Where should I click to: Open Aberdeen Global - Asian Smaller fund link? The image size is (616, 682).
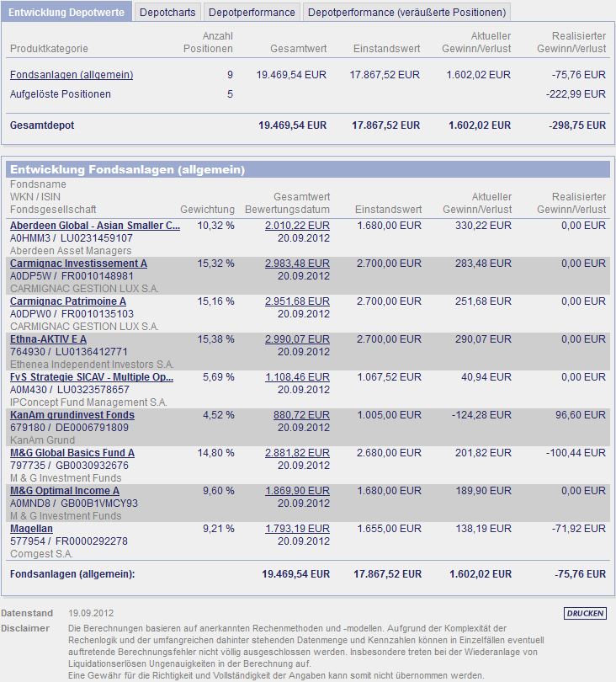(95, 226)
